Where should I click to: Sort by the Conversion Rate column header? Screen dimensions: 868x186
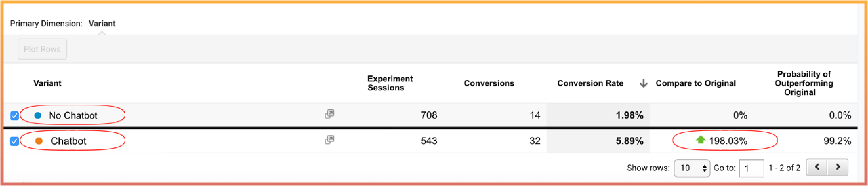click(x=590, y=83)
